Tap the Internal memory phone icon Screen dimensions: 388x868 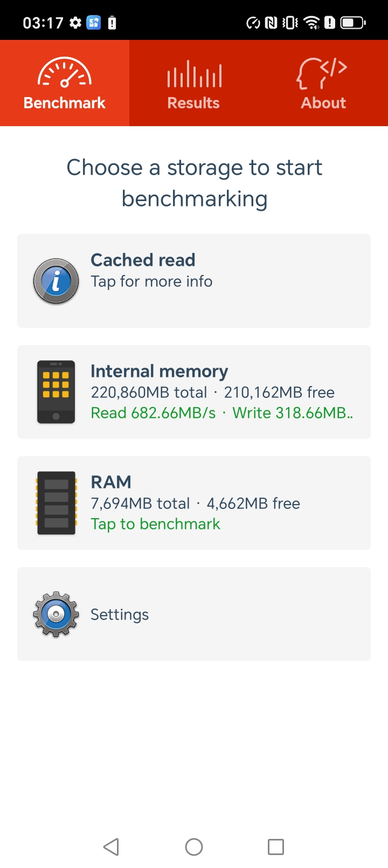pos(56,392)
